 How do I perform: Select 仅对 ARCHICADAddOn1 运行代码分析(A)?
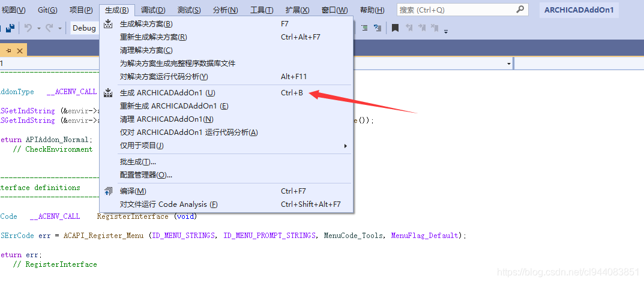(226, 133)
